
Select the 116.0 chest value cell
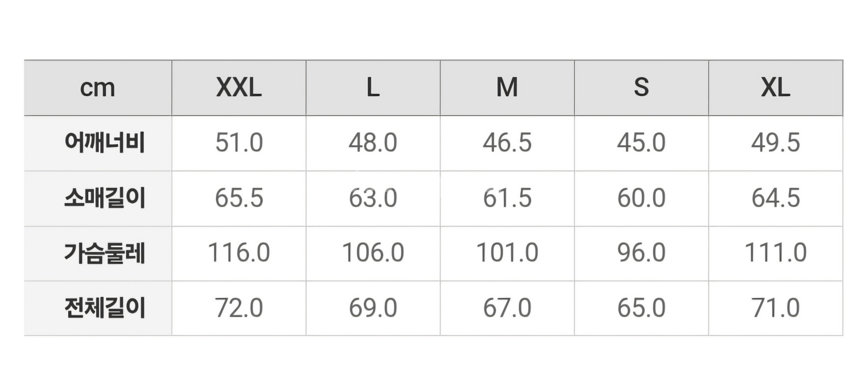tap(239, 253)
